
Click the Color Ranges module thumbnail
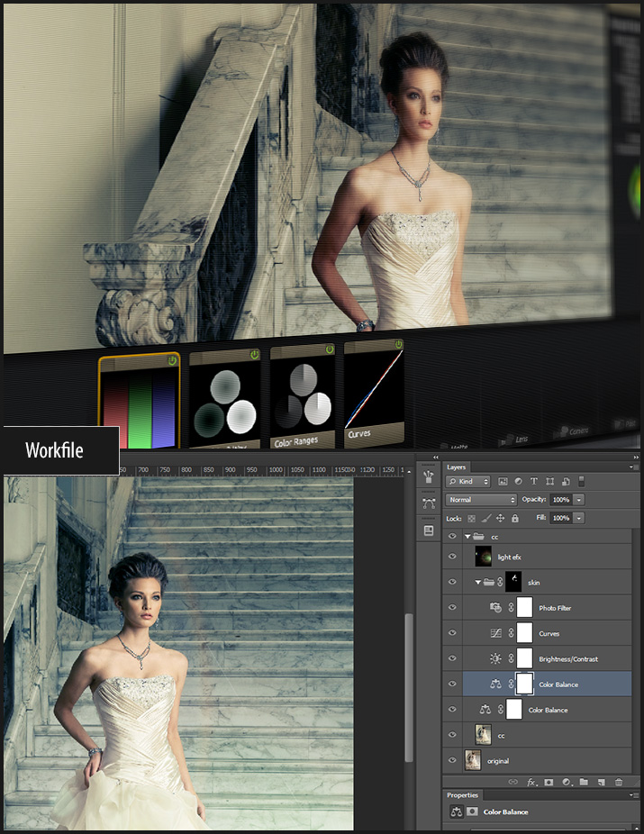303,398
